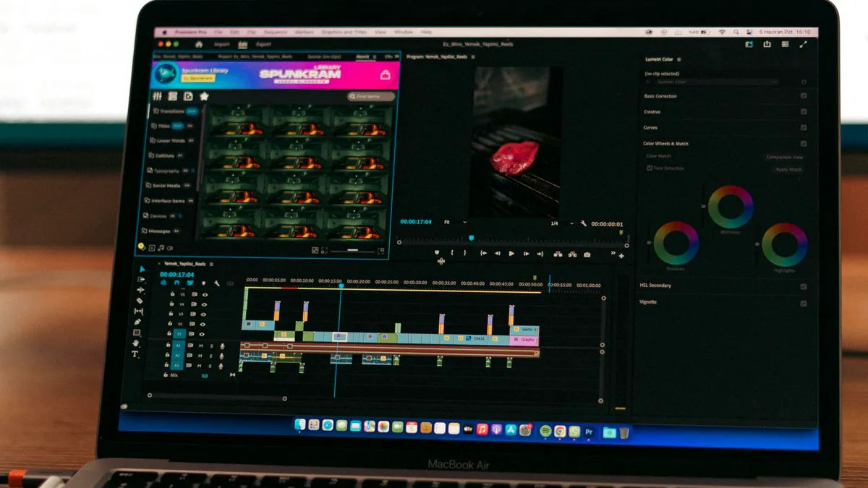Open the Lower Thirds category

click(172, 141)
